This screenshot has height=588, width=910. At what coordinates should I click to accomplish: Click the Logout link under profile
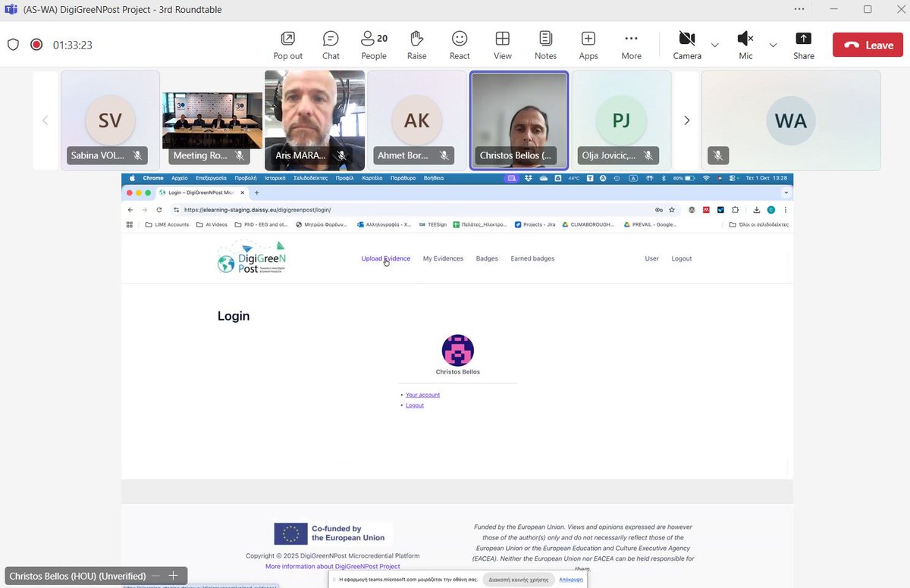(x=415, y=405)
